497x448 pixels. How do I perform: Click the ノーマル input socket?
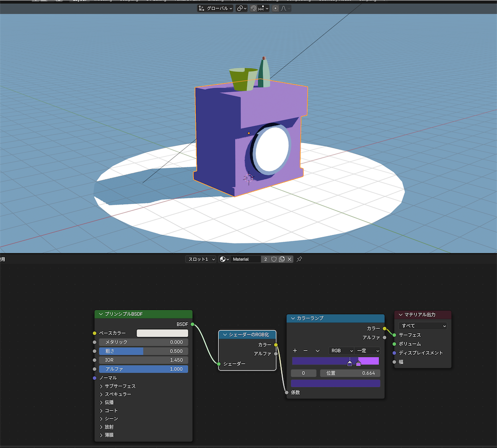click(x=95, y=378)
